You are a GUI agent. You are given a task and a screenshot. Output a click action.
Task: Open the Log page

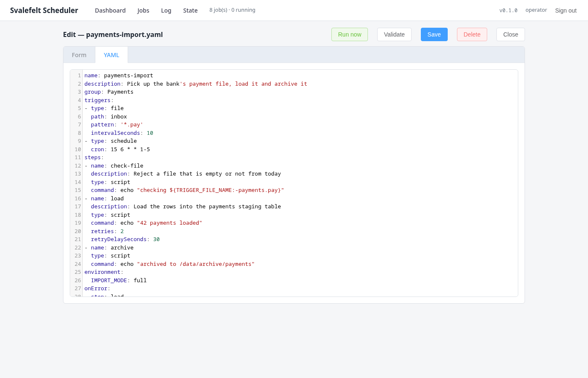pyautogui.click(x=166, y=10)
